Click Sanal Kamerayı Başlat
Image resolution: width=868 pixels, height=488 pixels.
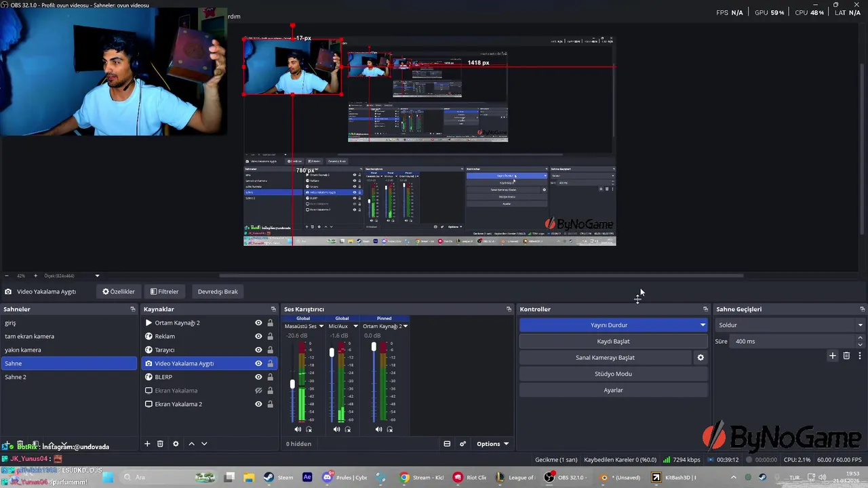(605, 358)
